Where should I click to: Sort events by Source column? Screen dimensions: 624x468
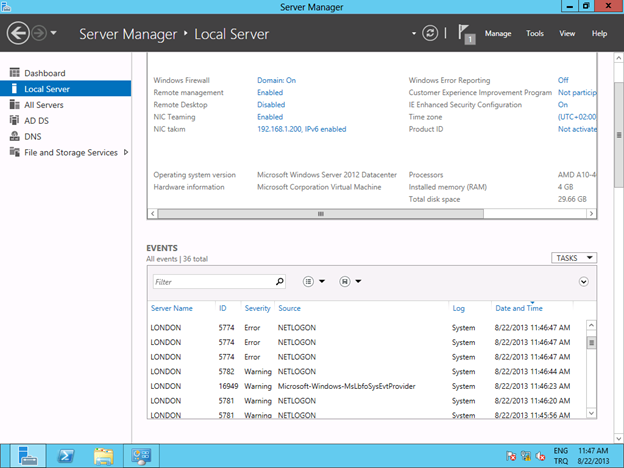pyautogui.click(x=289, y=308)
